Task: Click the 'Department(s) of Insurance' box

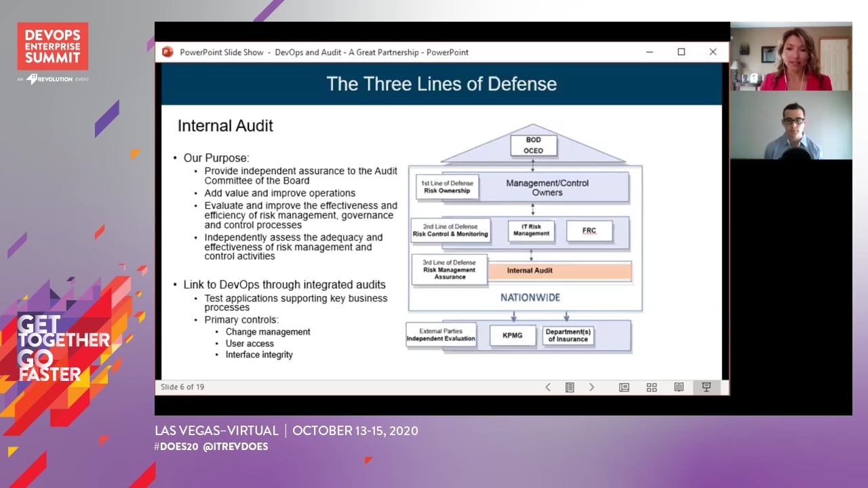Action: point(568,335)
